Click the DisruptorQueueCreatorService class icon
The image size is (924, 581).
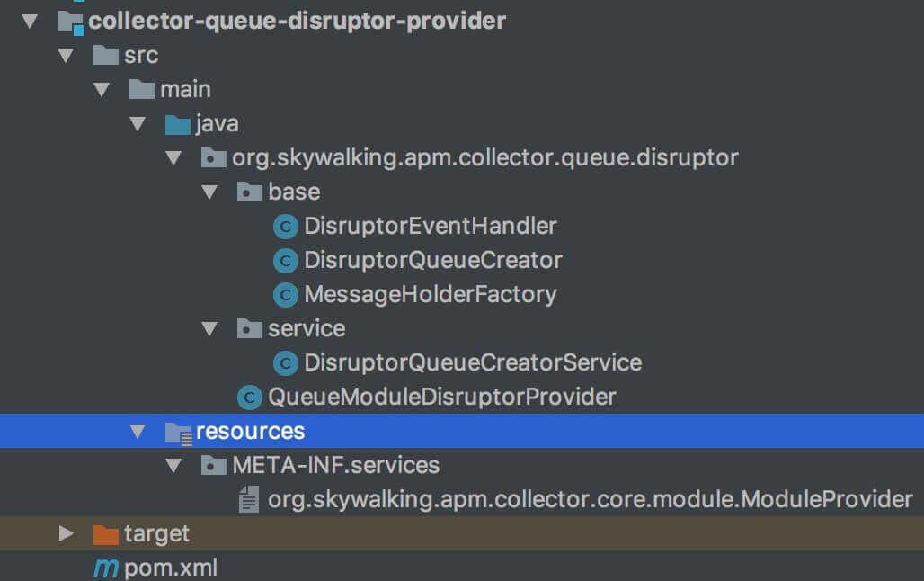[286, 363]
